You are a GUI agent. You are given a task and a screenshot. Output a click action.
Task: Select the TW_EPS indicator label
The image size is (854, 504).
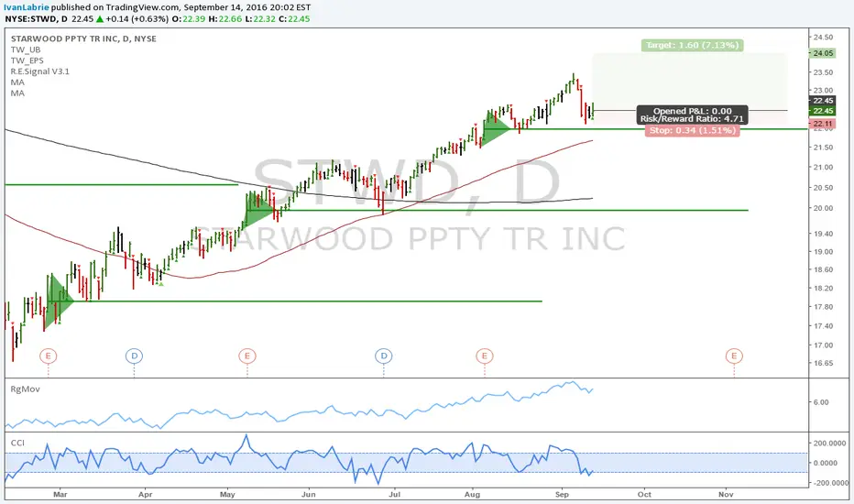(27, 60)
